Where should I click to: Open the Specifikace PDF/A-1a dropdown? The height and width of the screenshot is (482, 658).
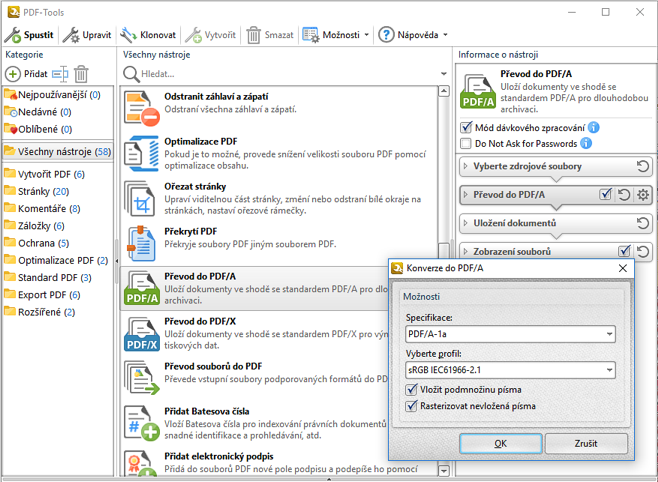point(510,334)
